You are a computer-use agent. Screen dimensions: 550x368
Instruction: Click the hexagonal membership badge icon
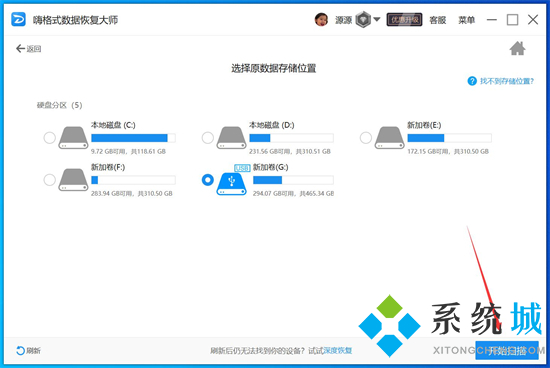pos(363,20)
